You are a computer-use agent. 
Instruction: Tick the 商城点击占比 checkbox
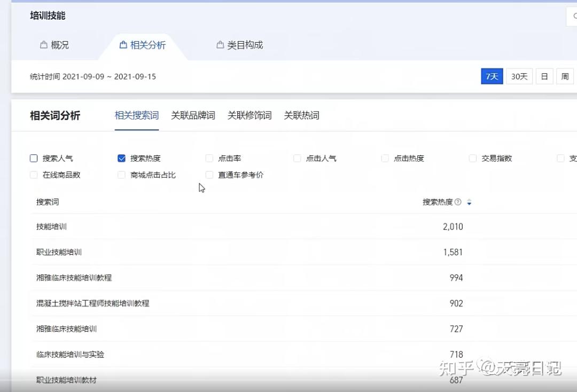pos(121,175)
